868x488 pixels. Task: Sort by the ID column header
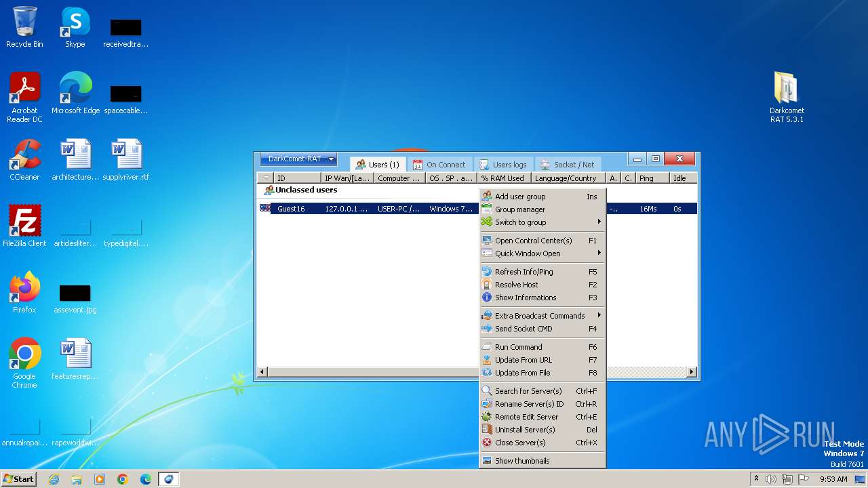298,178
